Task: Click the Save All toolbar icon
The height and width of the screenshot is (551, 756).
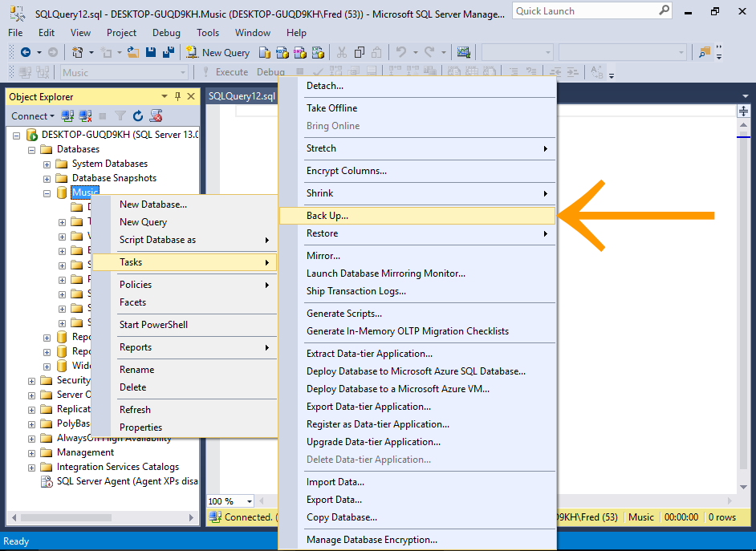Action: [x=169, y=52]
